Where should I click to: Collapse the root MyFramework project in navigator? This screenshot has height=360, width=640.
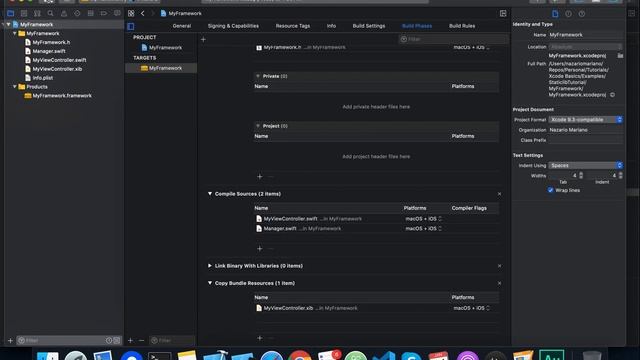[8, 24]
